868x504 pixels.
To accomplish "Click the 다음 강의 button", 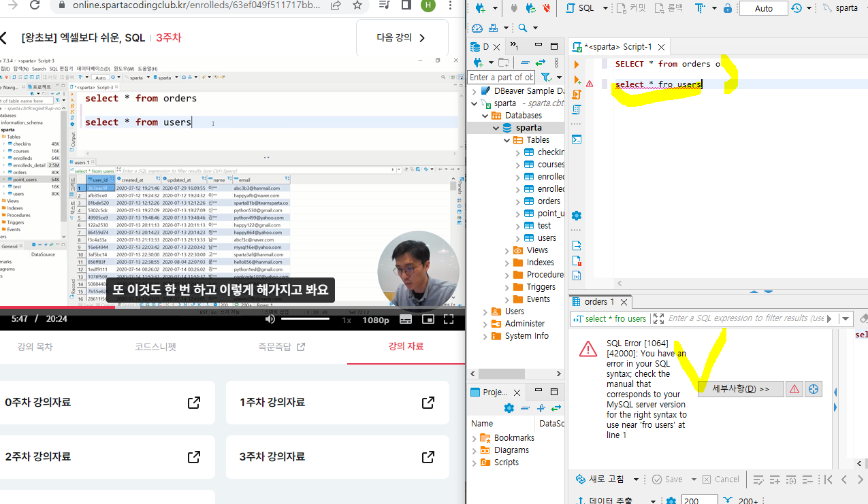I will coord(402,38).
